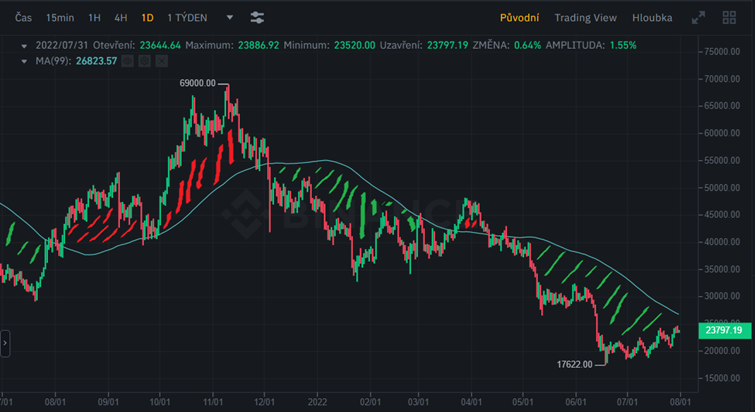The height and width of the screenshot is (413, 755).
Task: Switch to Čas line view
Action: 23,18
